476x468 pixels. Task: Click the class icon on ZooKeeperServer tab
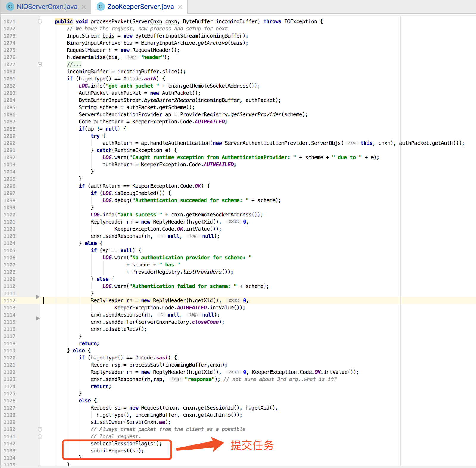101,7
